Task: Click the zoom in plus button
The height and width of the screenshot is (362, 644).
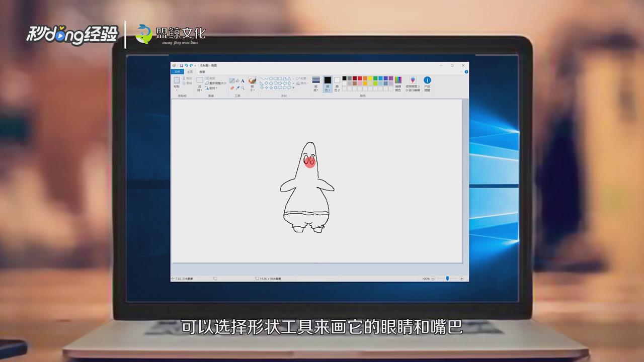Action: [x=462, y=278]
